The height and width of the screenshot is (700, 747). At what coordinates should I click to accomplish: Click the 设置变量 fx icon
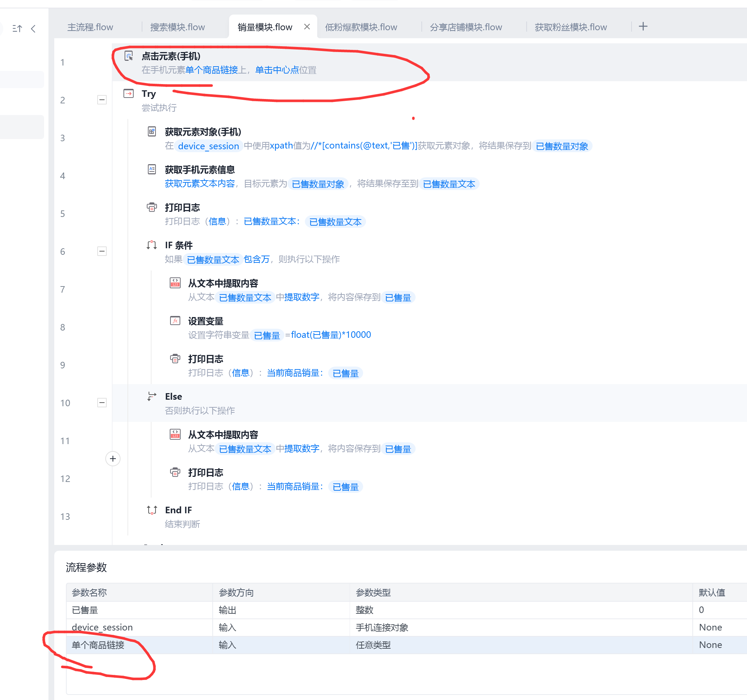tap(175, 321)
